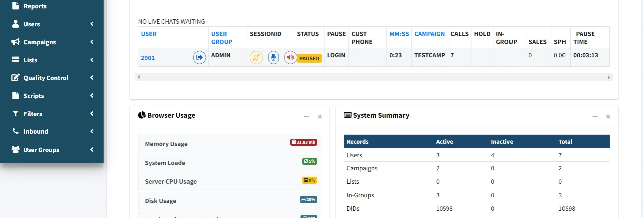
Task: Sort by USER GROUP column header
Action: tap(221, 38)
